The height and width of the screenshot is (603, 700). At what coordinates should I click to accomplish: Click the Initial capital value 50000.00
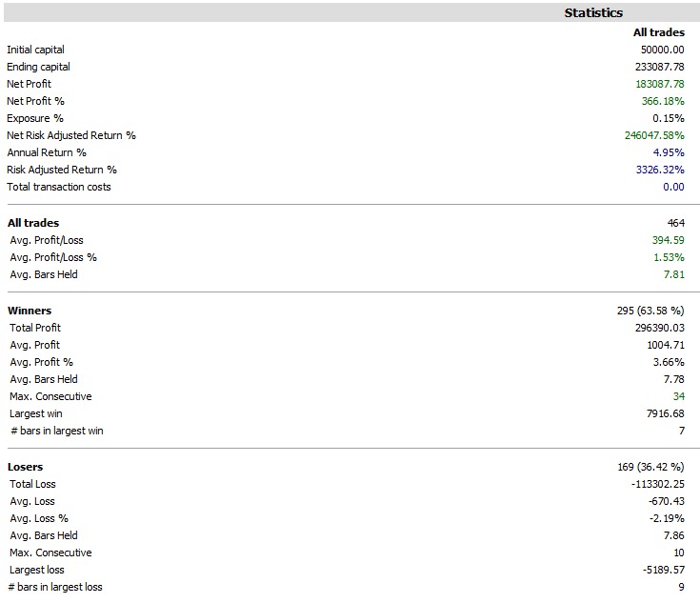tap(663, 50)
